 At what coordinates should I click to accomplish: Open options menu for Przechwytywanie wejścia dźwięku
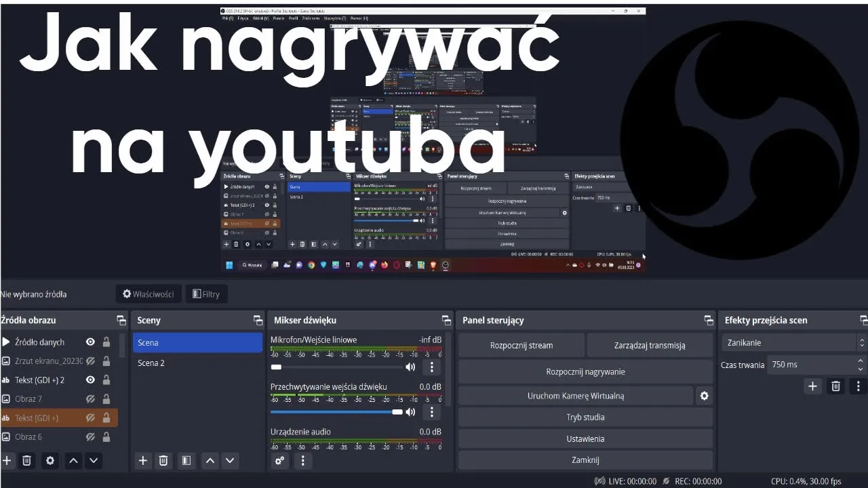431,412
